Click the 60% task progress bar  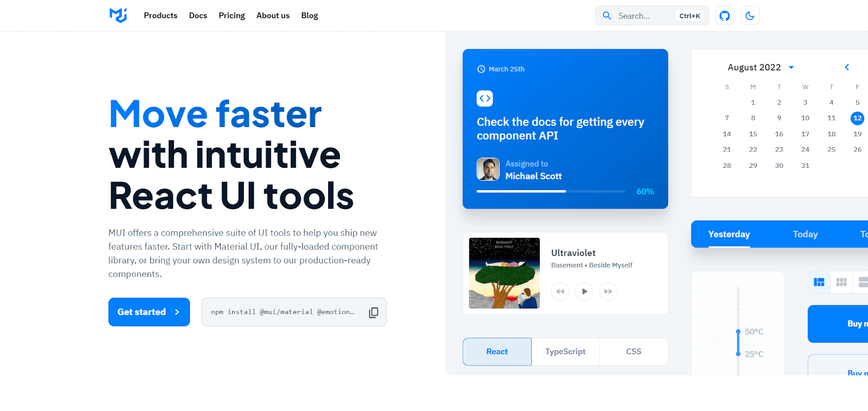(551, 191)
